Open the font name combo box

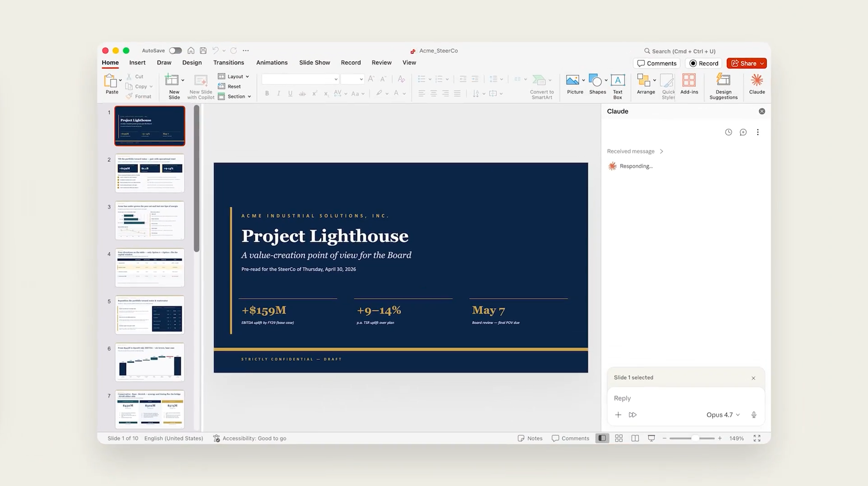click(x=300, y=79)
